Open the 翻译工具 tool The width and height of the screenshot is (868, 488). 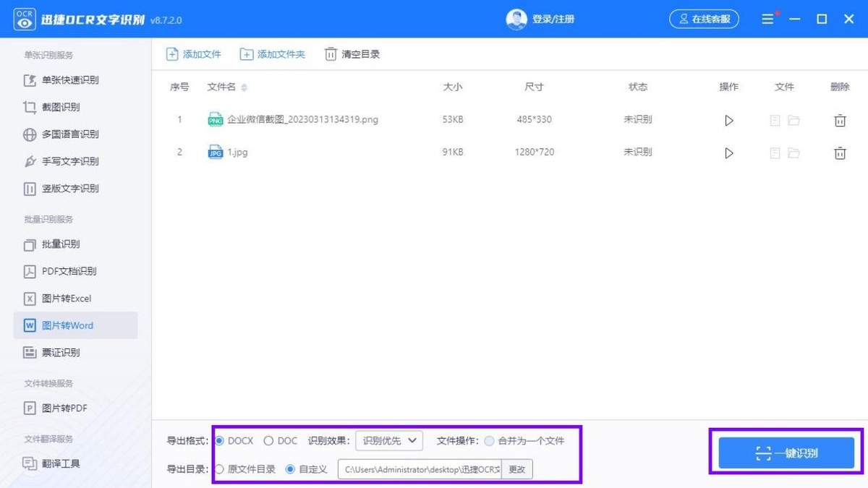coord(61,463)
